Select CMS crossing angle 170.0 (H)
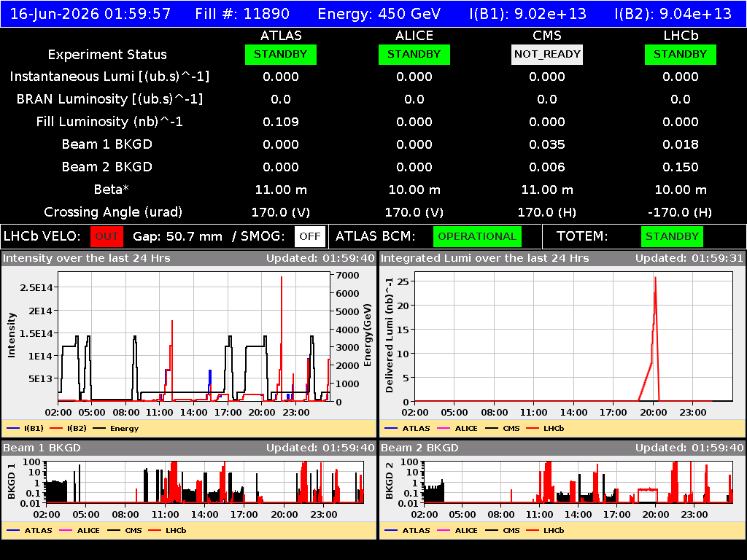This screenshot has height=560, width=747. (x=547, y=212)
